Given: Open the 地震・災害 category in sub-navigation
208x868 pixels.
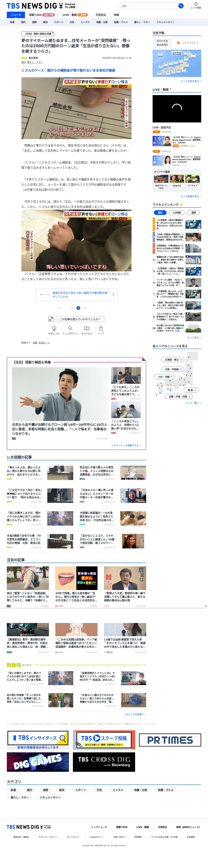Looking at the screenshot, I should pos(102,22).
